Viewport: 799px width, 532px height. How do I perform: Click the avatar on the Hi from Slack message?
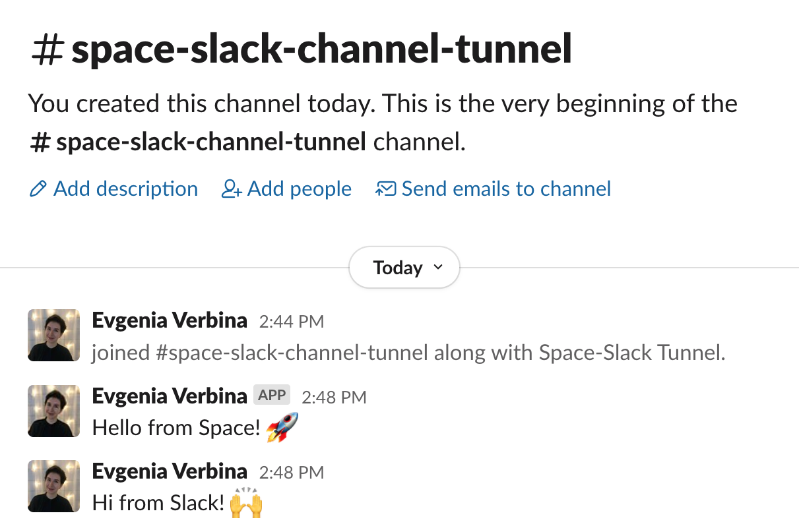pos(53,486)
